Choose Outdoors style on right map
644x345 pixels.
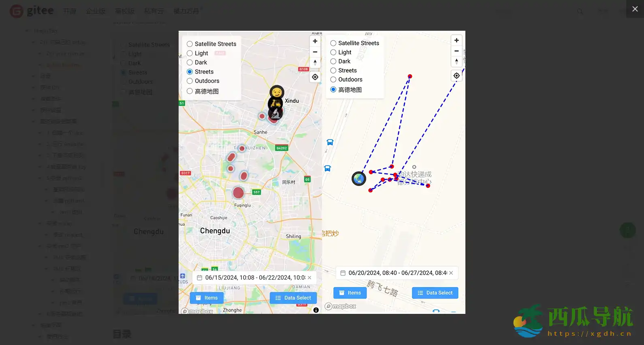(333, 80)
